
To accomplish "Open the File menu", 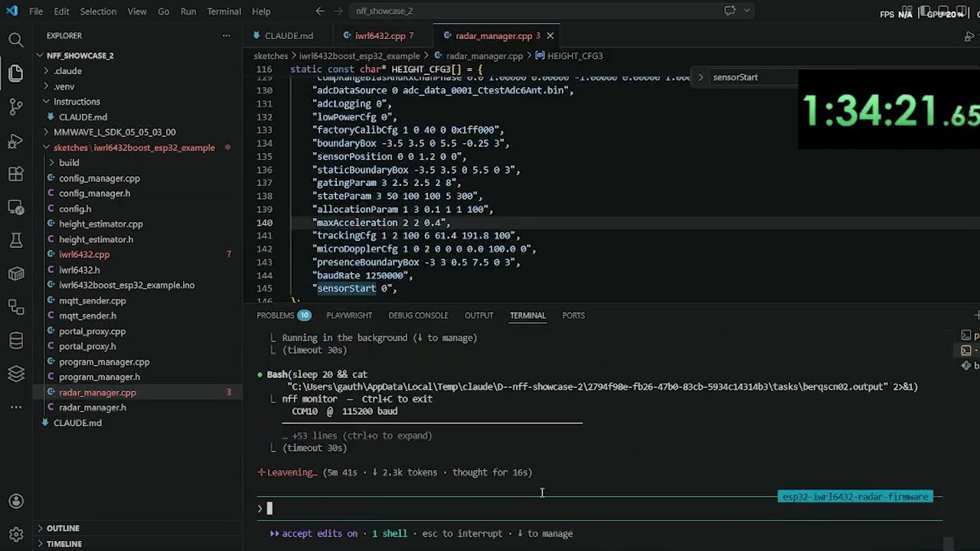I will (36, 11).
